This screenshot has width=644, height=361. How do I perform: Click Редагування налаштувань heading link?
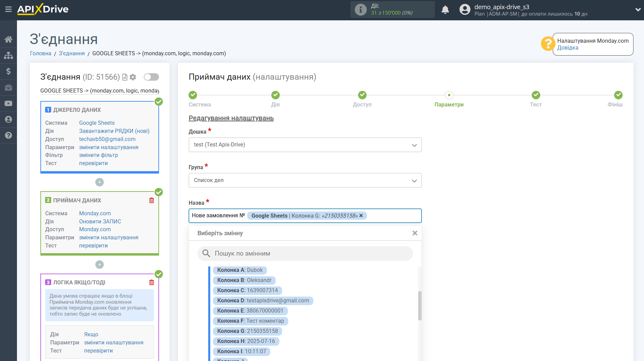tap(231, 118)
